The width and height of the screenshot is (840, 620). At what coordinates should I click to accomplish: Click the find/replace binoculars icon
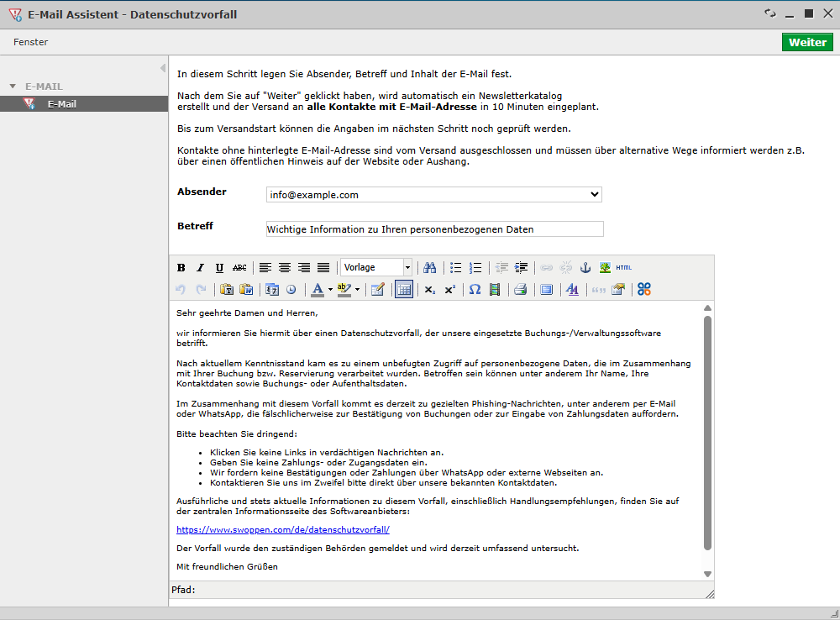(x=430, y=268)
